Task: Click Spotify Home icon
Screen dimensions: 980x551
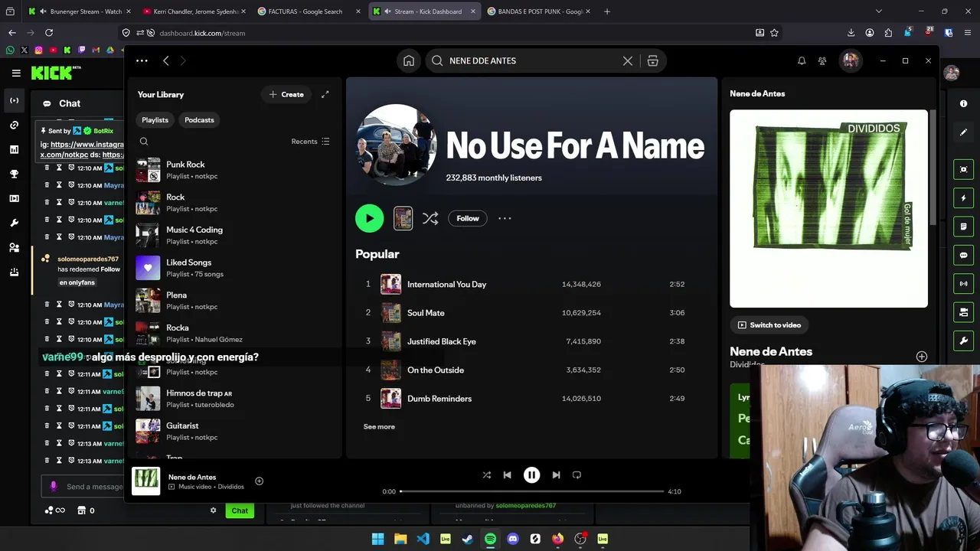Action: tap(409, 61)
